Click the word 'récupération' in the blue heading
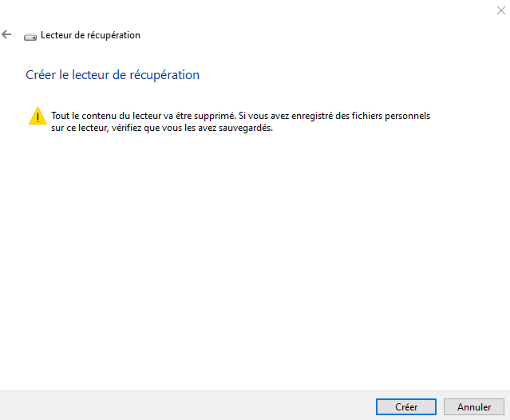Screen dimensions: 510x420 (164, 75)
